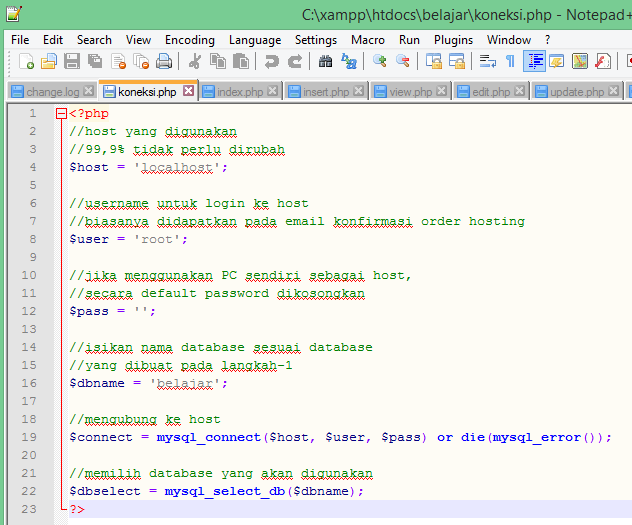Click the Zoom Out magnifier icon
The height and width of the screenshot is (525, 632).
point(403,62)
